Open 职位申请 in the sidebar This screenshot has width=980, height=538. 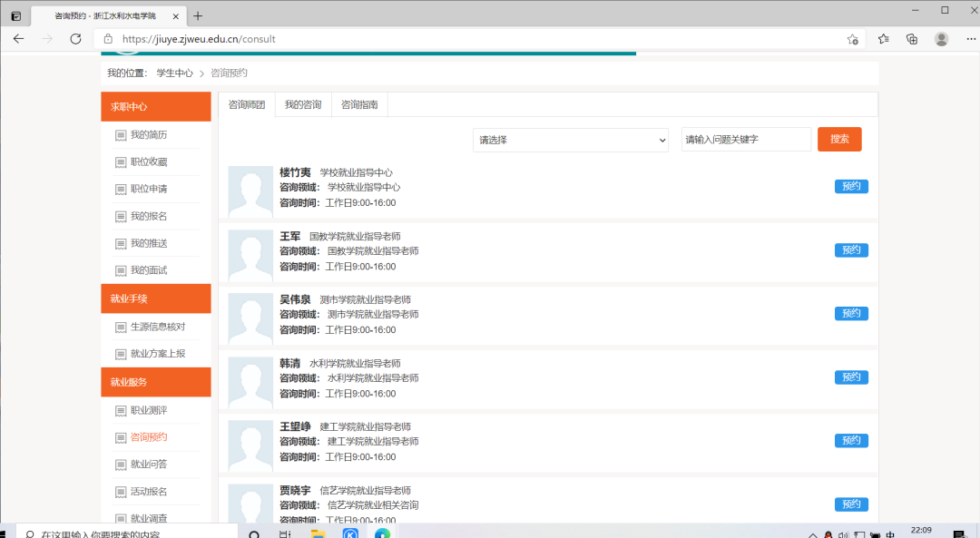click(x=149, y=189)
